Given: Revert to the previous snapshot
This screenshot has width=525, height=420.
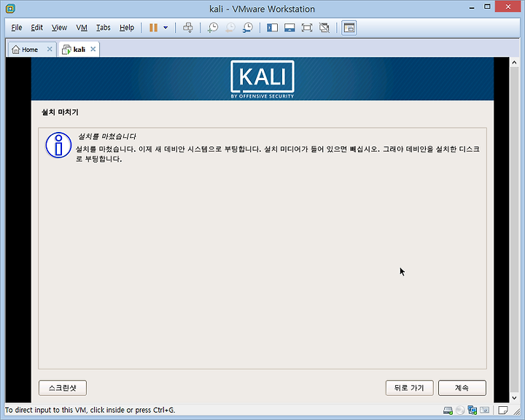Looking at the screenshot, I should (230, 28).
